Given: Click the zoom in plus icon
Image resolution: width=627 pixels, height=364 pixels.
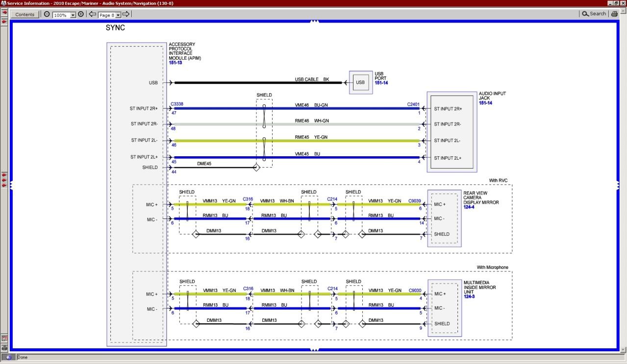Looking at the screenshot, I should (x=81, y=14).
